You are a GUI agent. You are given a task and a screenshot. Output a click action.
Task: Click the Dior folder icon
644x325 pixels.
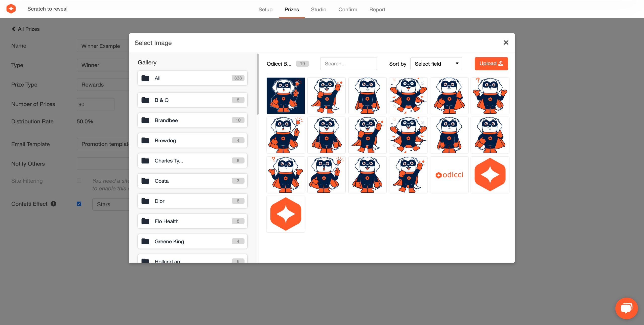tap(145, 201)
